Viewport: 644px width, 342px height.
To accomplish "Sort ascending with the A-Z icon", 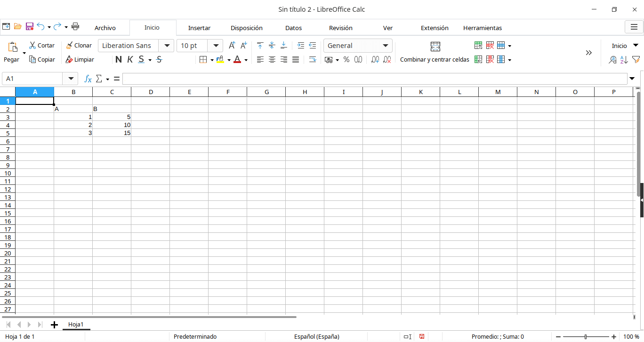I will (624, 60).
